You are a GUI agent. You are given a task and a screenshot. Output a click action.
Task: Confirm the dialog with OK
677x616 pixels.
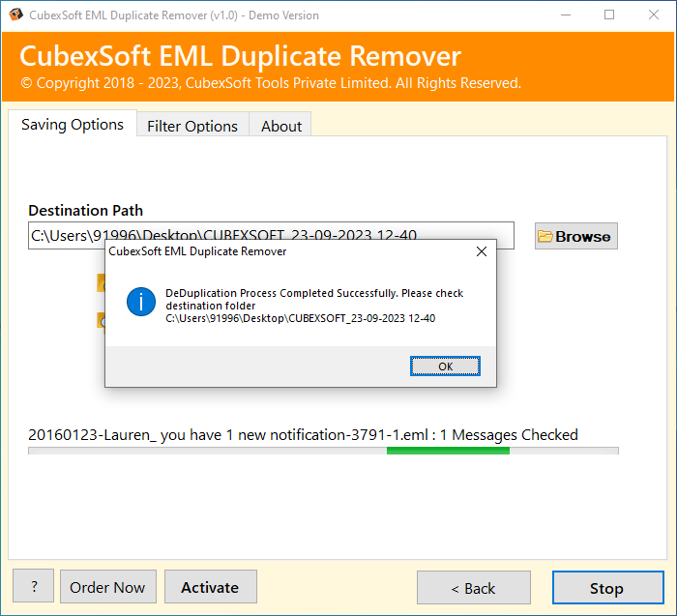(x=445, y=367)
